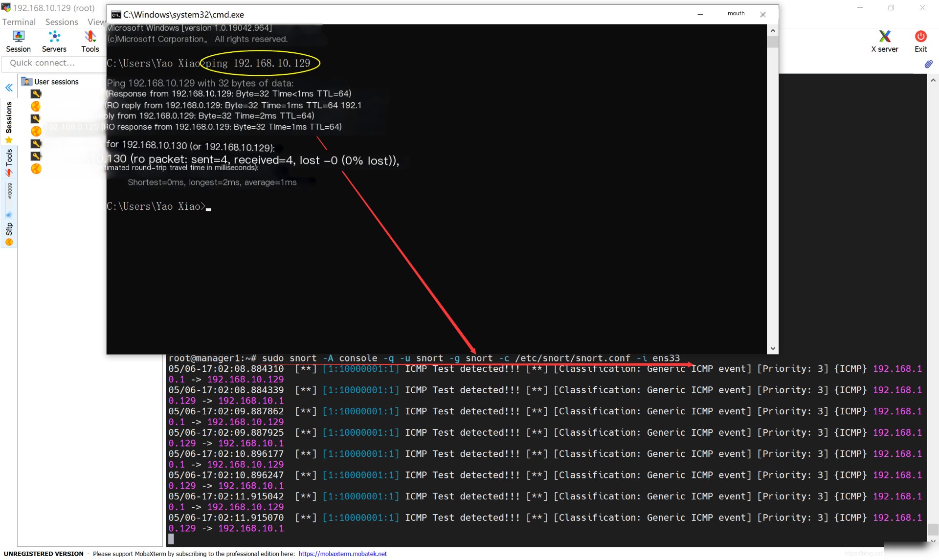Open the Terminal menu
This screenshot has height=560, width=939.
19,22
